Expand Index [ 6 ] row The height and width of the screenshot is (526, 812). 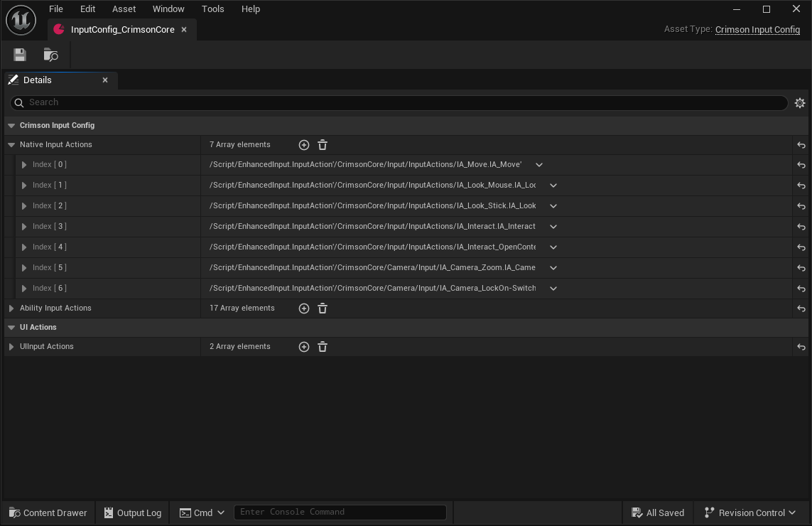point(24,289)
